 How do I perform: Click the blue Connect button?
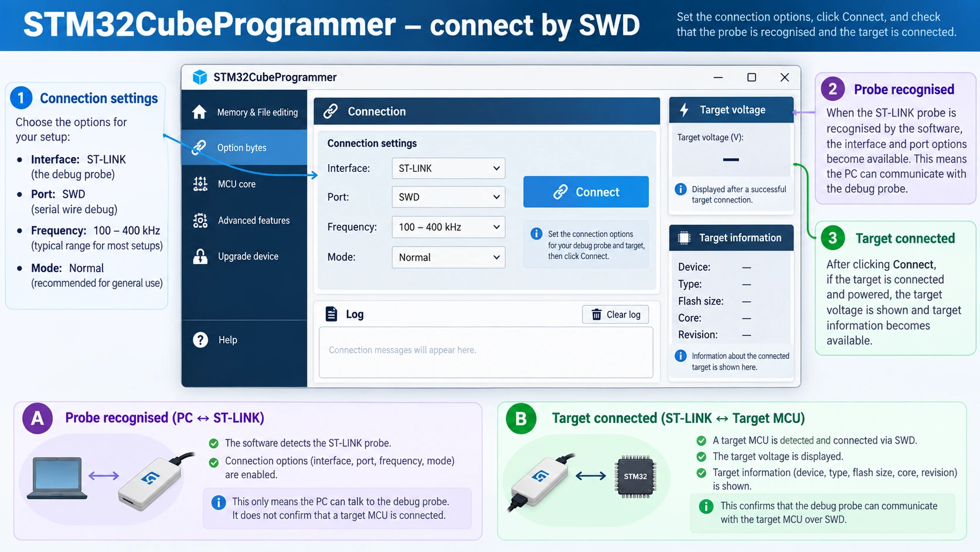[586, 192]
